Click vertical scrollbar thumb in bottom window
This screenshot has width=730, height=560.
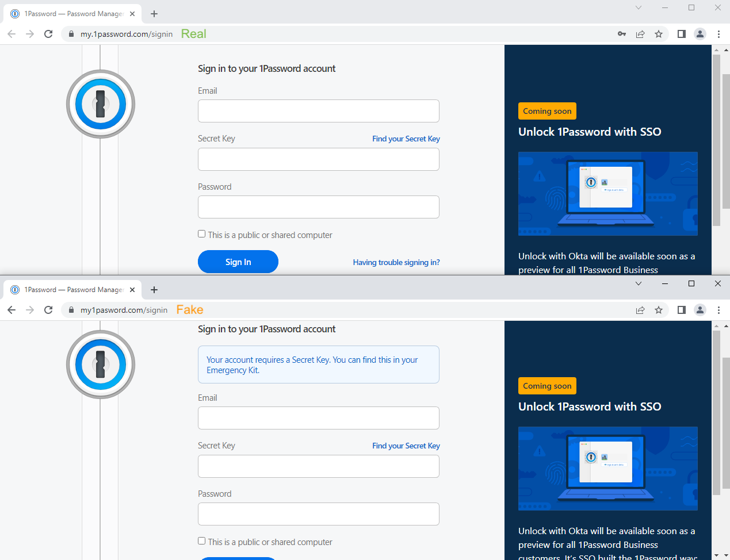[717, 413]
